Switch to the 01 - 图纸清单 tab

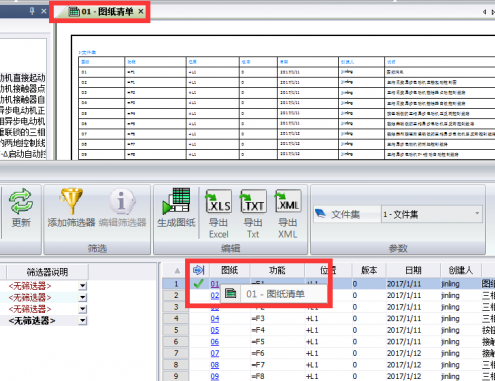coord(101,12)
